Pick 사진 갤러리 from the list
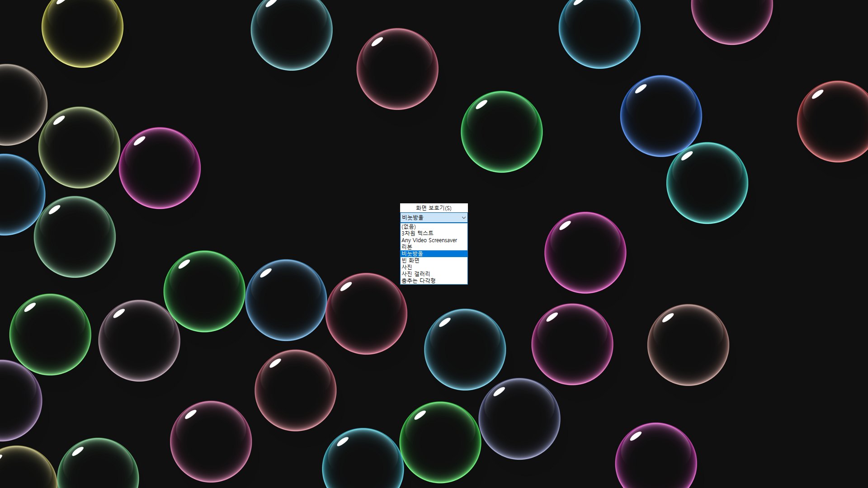Screen dimensions: 868x488 [x=434, y=274]
